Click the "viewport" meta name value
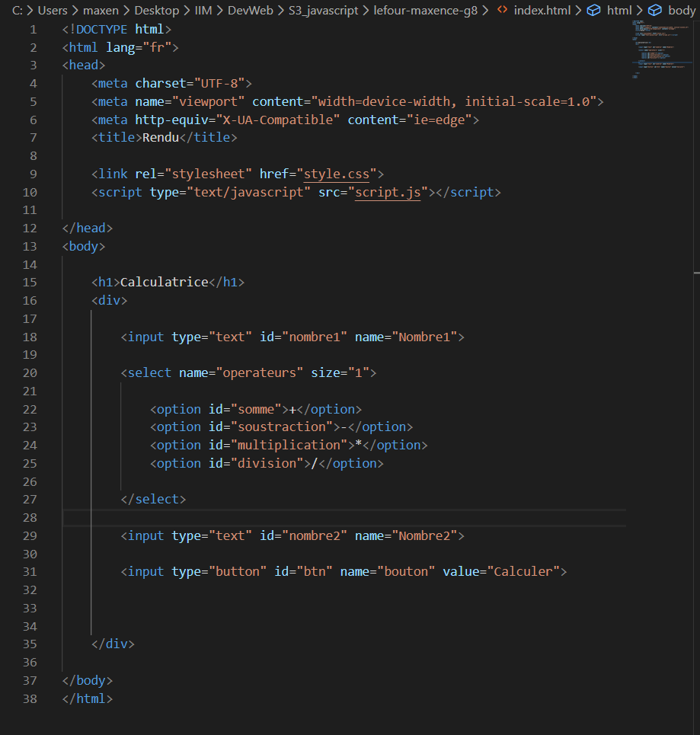This screenshot has height=735, width=700. tap(208, 102)
